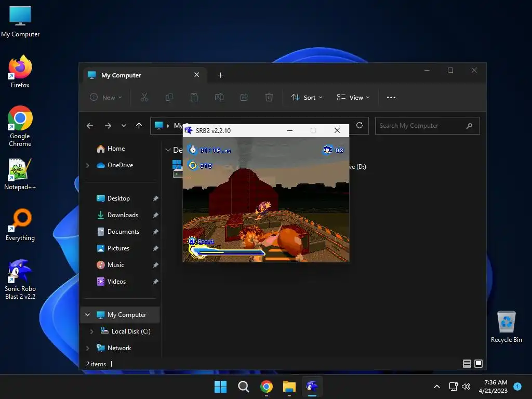This screenshot has width=532, height=399.
Task: Go forward in File Explorer
Action: 108,126
